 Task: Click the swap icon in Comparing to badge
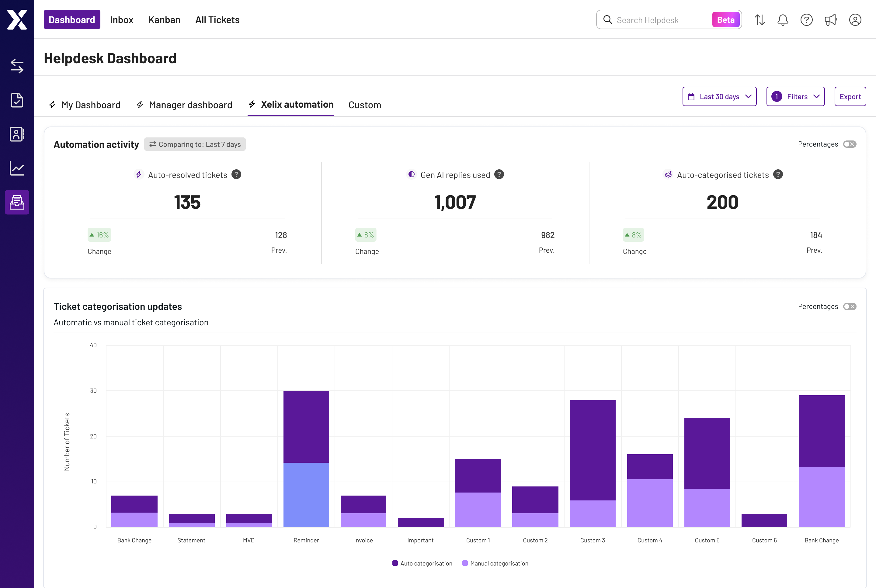pyautogui.click(x=152, y=144)
